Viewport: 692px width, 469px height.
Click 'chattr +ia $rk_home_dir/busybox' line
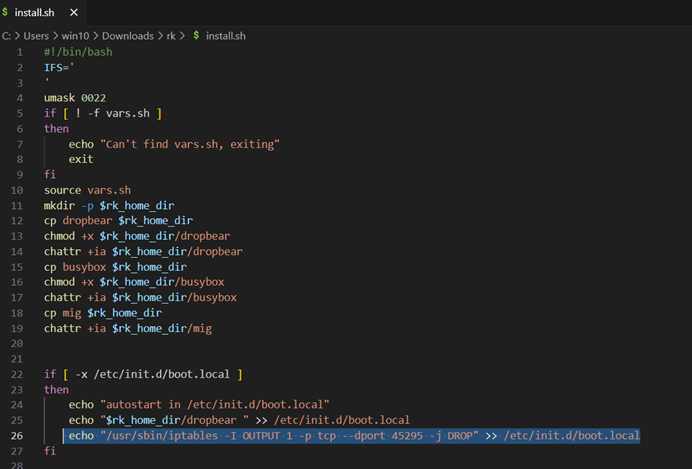[140, 297]
